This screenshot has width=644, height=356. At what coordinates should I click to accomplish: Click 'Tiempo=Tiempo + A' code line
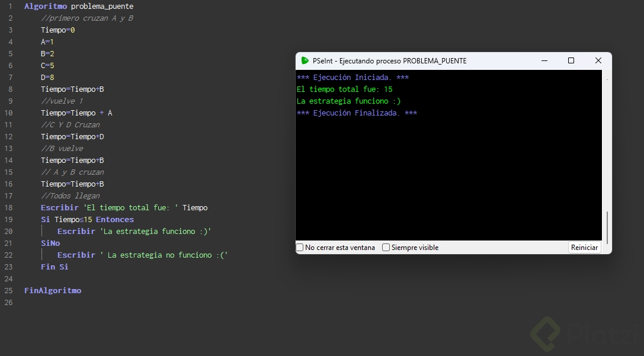(76, 113)
